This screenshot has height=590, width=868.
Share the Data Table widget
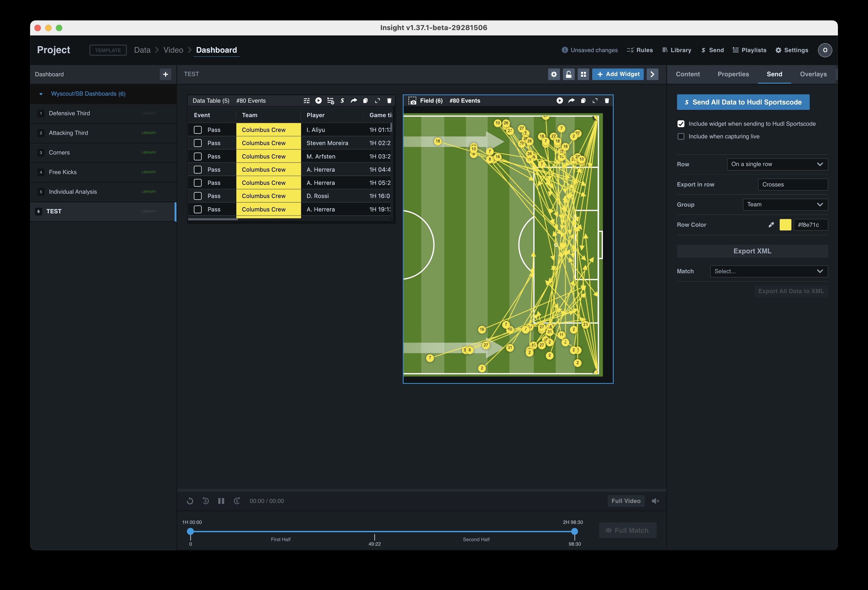[354, 100]
